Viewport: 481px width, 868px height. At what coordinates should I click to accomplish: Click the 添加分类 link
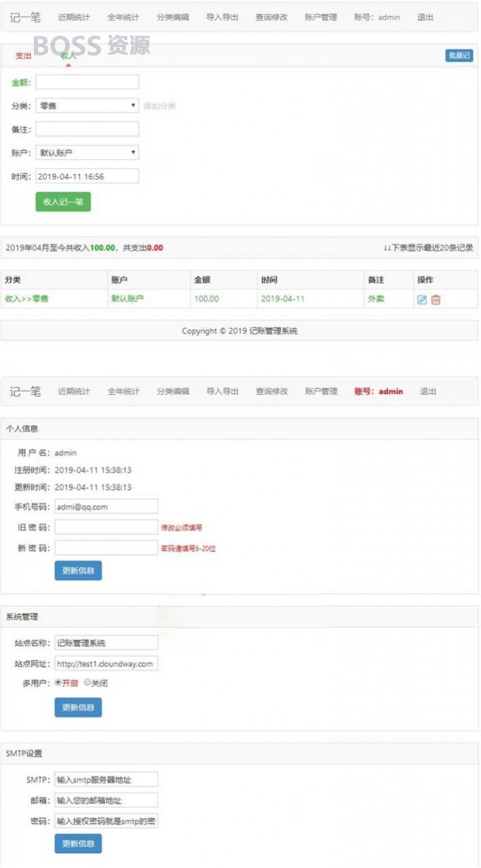(159, 106)
